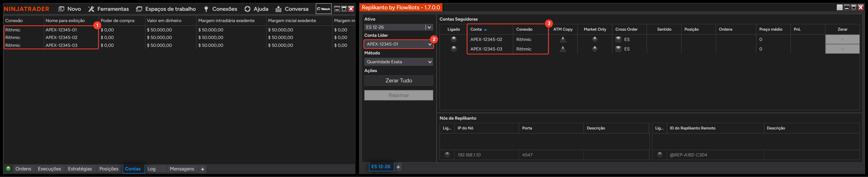Switch to the Mensagens tab
Image resolution: width=868 pixels, height=177 pixels.
(x=182, y=169)
